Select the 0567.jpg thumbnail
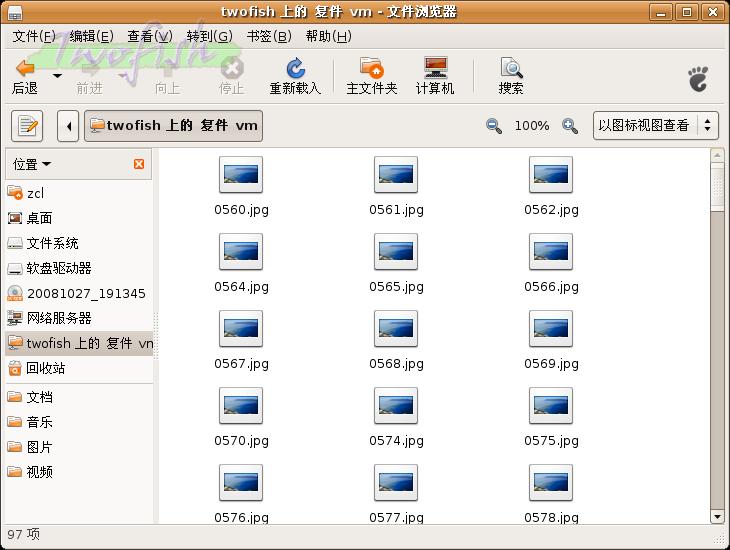 [x=241, y=329]
